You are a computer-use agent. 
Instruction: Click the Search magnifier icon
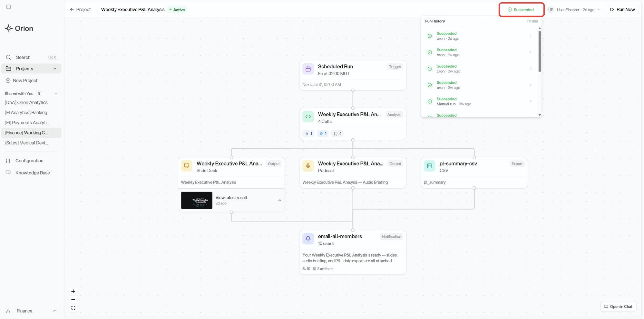(8, 57)
